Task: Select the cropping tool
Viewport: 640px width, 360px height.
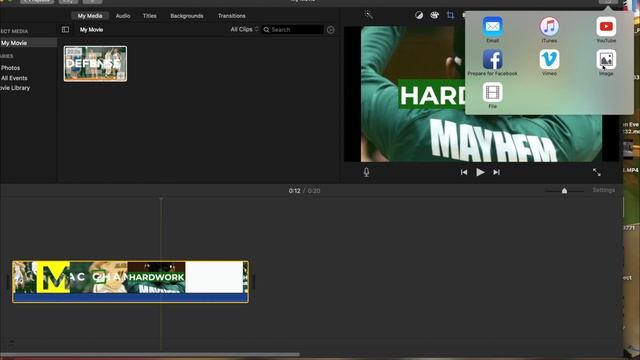Action: click(x=450, y=16)
